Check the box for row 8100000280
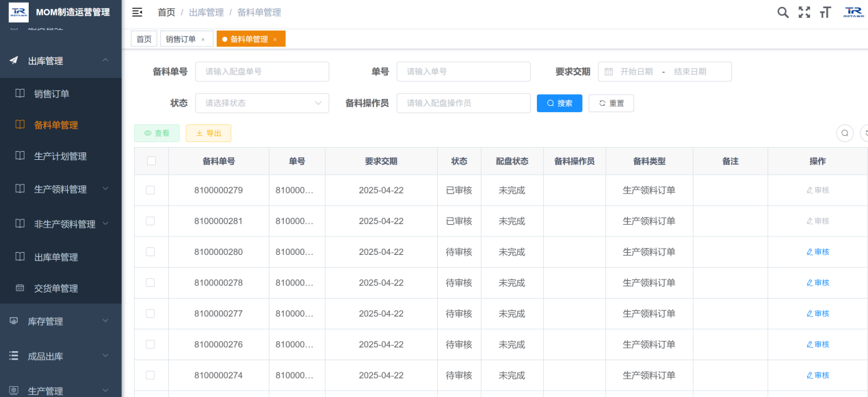Screen dimensions: 868x397 150,251
